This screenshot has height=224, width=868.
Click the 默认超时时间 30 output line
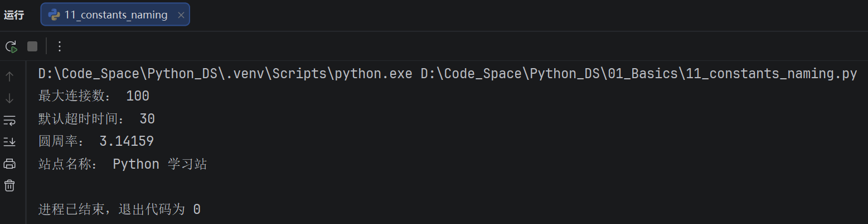[96, 119]
